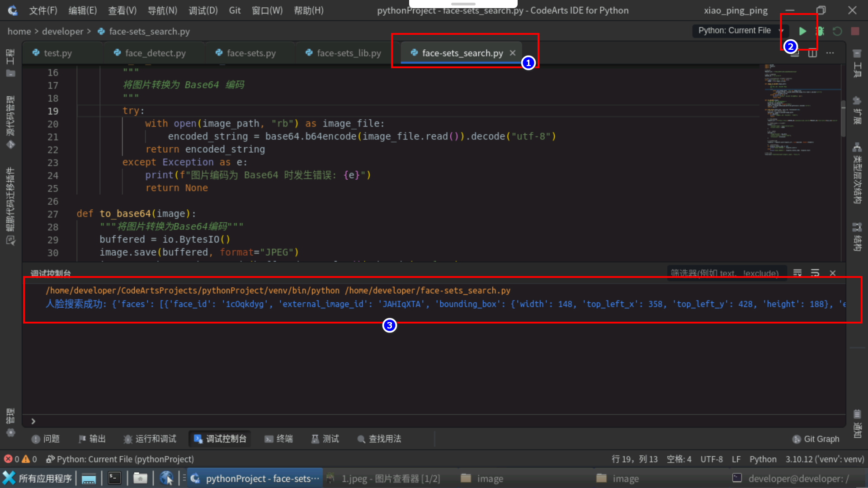The height and width of the screenshot is (488, 868).
Task: Click the restart debug session icon
Action: [837, 31]
